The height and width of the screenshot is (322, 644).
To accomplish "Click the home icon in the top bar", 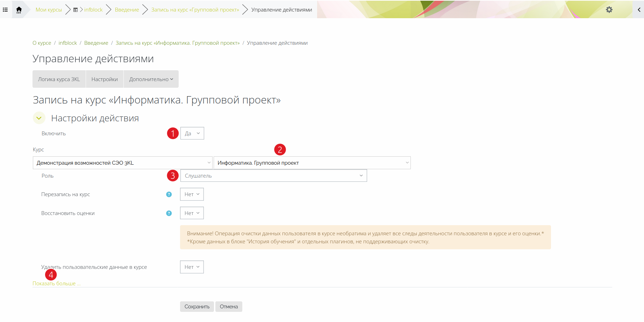I will (x=19, y=10).
